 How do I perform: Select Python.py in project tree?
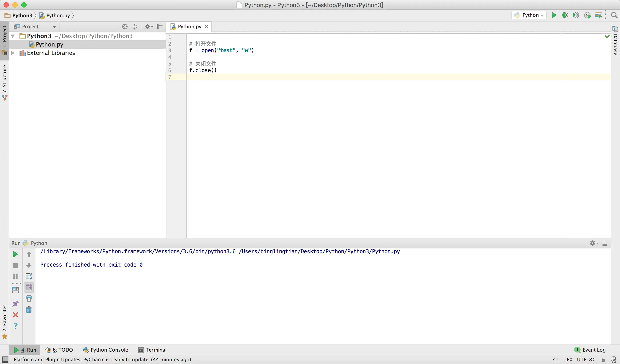(49, 45)
